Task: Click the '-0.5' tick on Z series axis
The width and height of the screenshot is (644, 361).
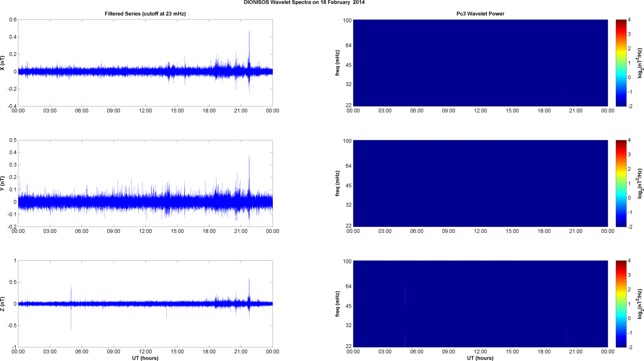Action: pos(12,326)
